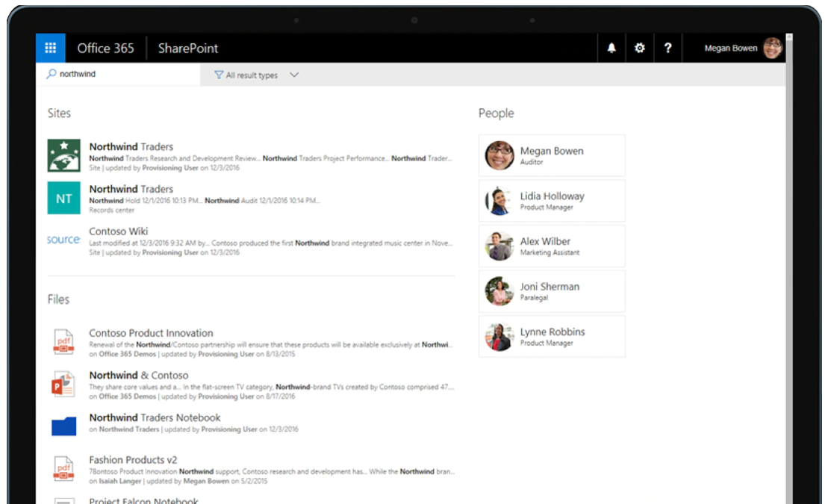The height and width of the screenshot is (504, 828).
Task: Click Megan Bowen's profile avatar in header
Action: pos(773,48)
